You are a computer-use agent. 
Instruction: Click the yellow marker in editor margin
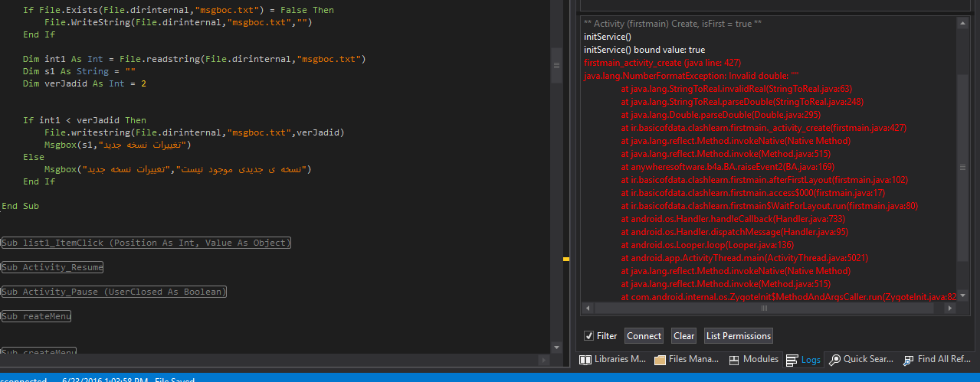click(x=566, y=260)
